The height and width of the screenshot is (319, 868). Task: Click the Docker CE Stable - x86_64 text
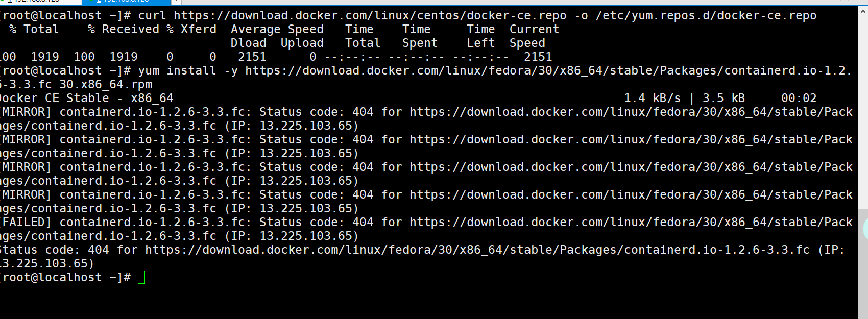coord(86,98)
